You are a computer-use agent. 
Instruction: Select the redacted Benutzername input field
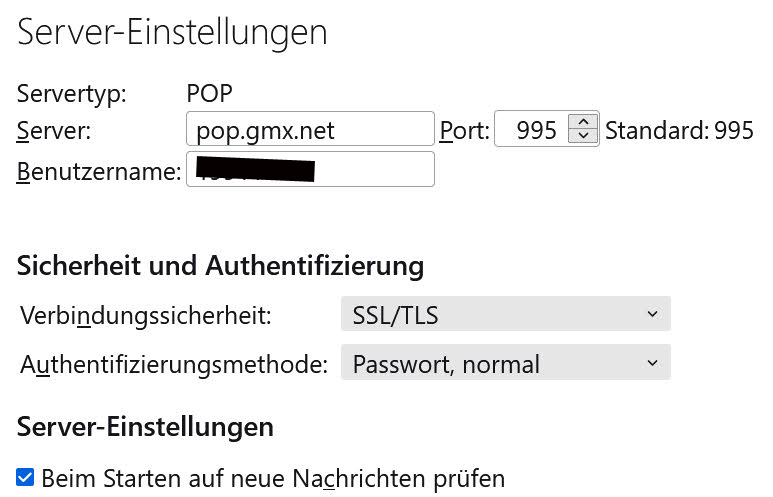click(310, 169)
